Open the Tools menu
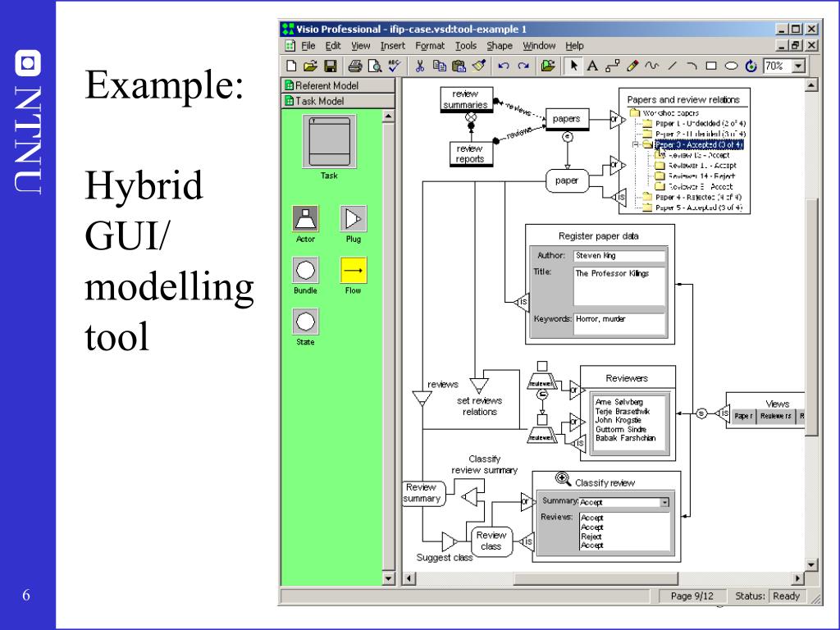This screenshot has height=630, width=840. (x=466, y=46)
